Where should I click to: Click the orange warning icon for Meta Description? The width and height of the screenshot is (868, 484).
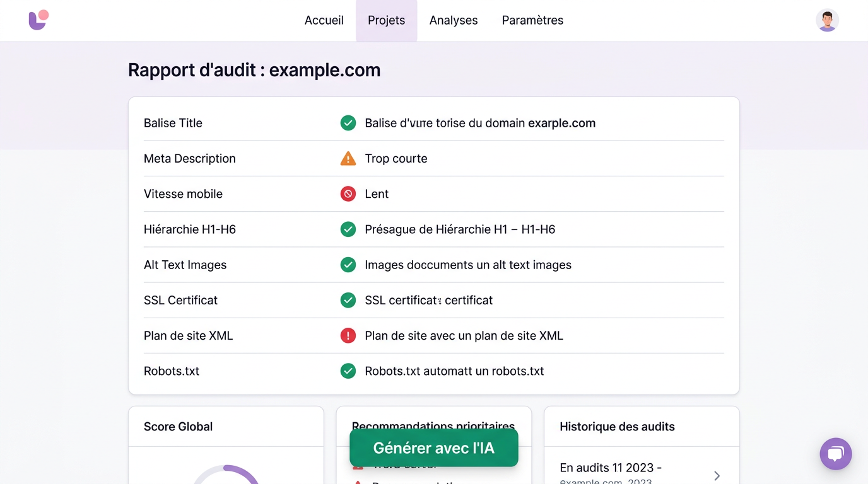tap(348, 158)
